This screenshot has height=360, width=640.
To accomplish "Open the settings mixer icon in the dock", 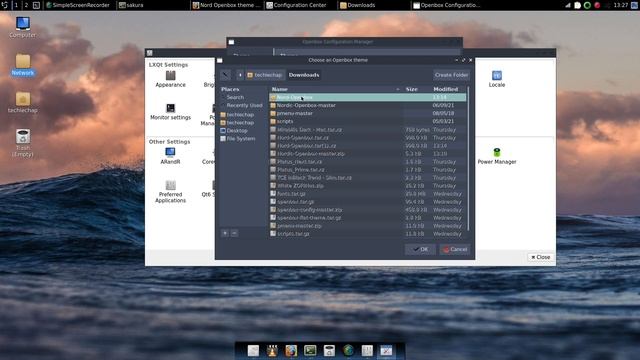I will click(367, 351).
